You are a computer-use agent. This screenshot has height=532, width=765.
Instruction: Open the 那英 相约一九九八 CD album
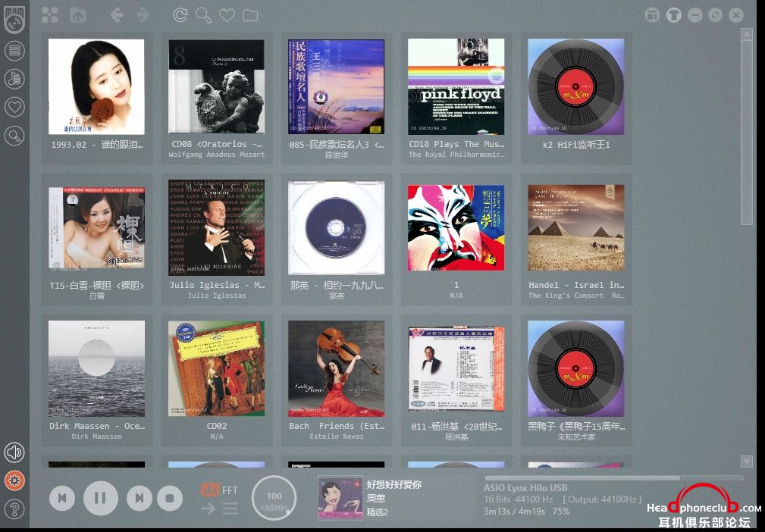click(336, 227)
